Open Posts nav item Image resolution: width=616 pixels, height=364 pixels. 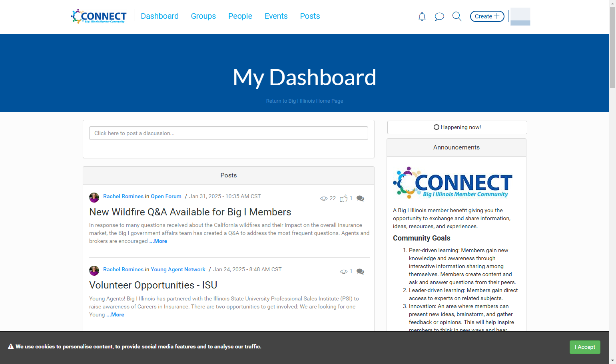(310, 16)
